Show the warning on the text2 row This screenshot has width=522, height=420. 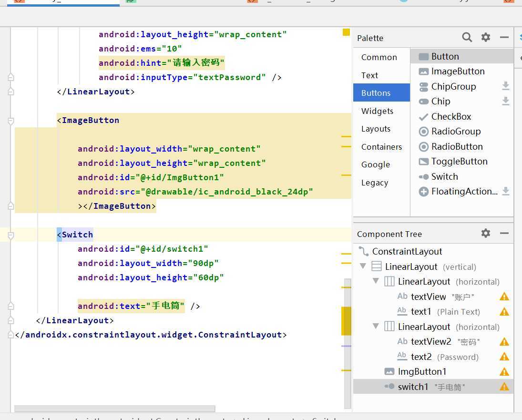504,357
